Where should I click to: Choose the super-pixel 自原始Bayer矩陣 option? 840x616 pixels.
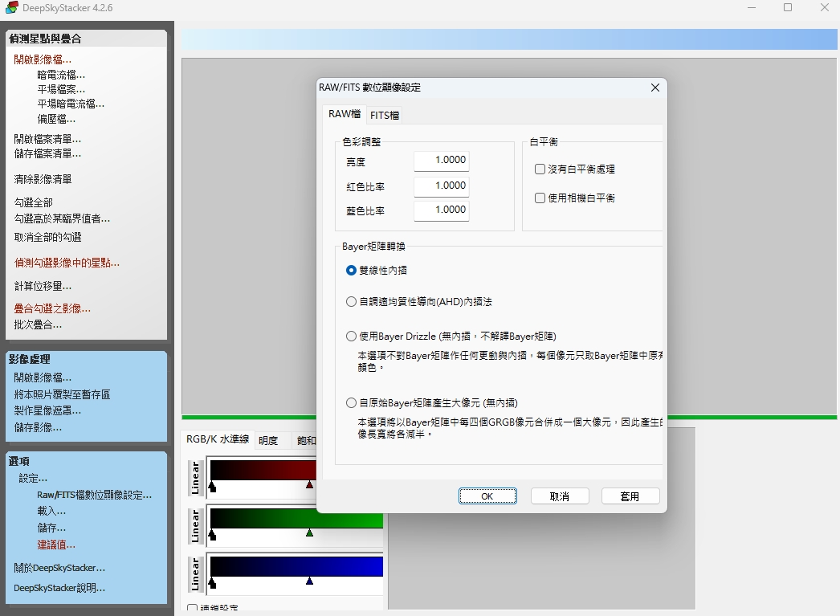click(x=351, y=402)
